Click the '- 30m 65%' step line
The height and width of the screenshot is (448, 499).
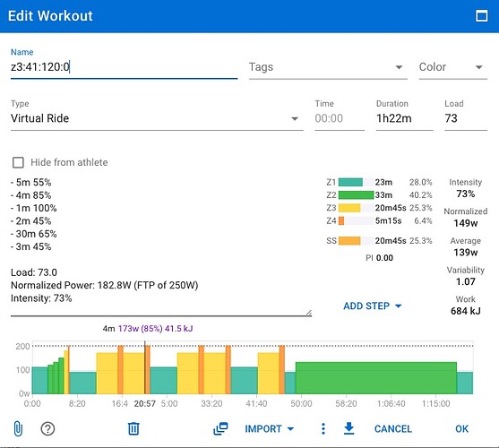coord(34,234)
